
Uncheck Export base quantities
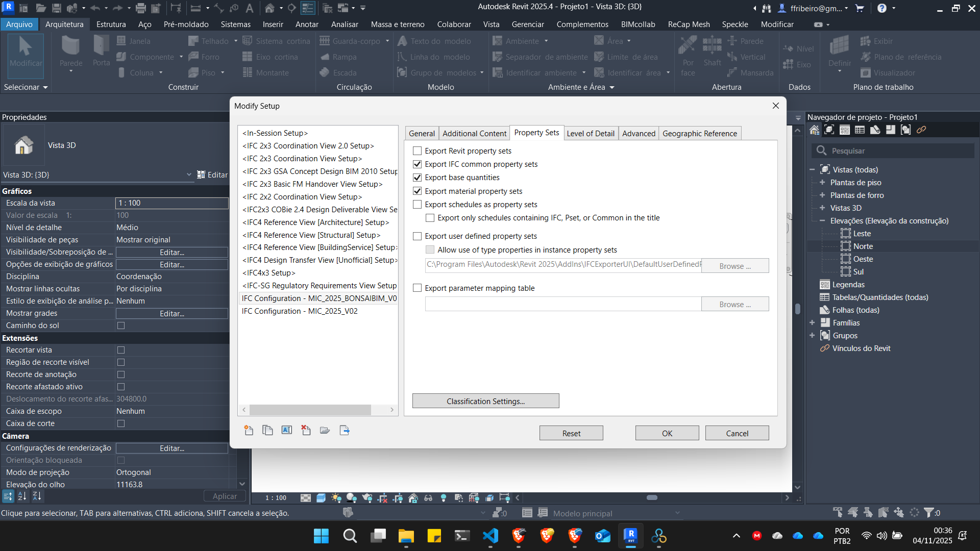417,178
